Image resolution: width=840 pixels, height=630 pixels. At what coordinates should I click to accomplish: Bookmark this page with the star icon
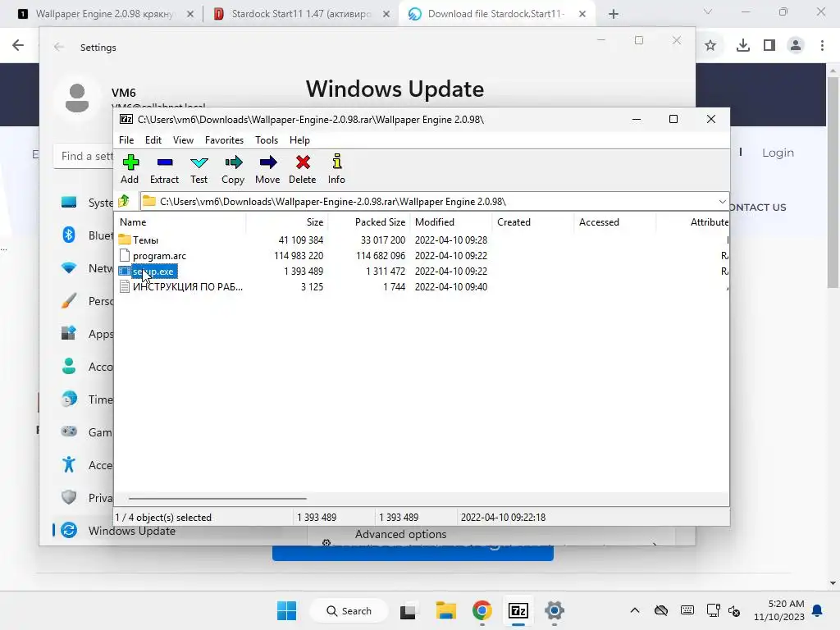(x=710, y=46)
